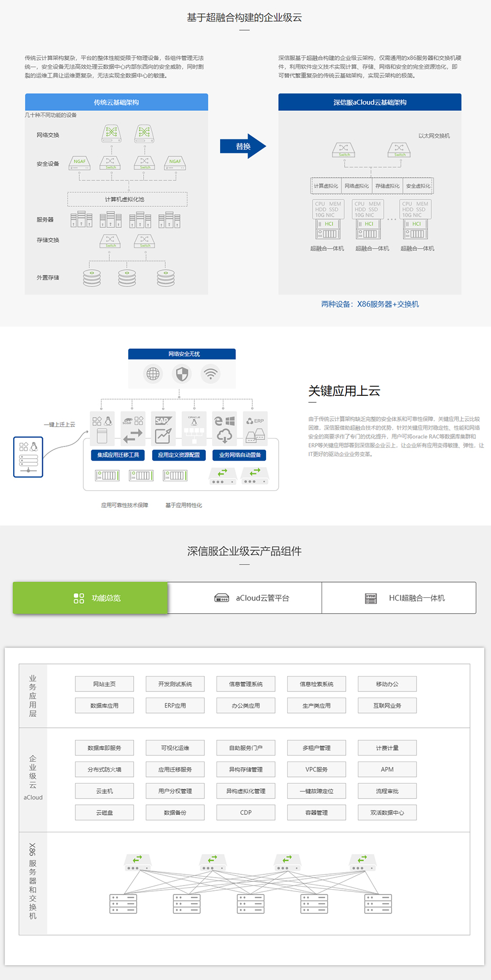Click the 容器管理 box

[x=317, y=813]
